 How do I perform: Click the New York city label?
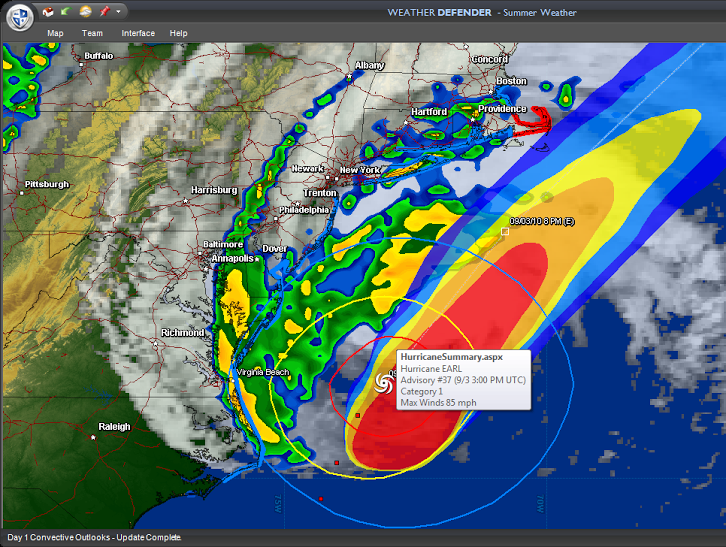pos(360,170)
